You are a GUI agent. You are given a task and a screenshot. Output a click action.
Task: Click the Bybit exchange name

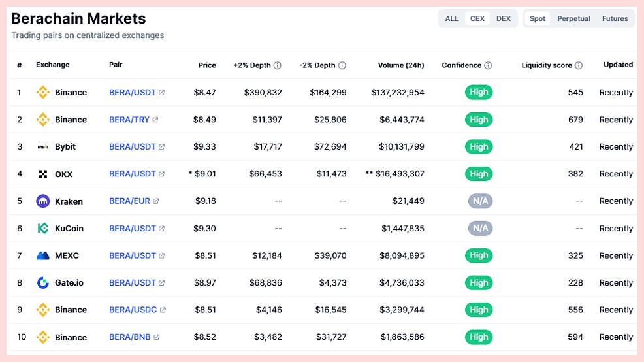(65, 146)
